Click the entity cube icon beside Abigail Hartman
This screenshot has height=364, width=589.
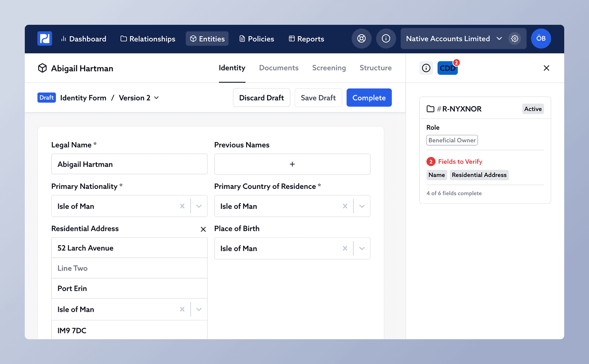pos(42,68)
